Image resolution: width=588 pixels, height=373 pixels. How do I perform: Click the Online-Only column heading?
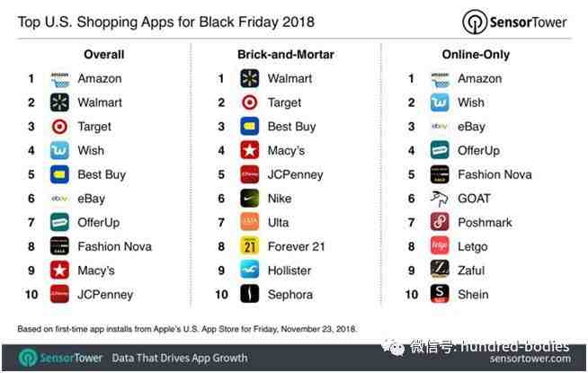[x=476, y=55]
